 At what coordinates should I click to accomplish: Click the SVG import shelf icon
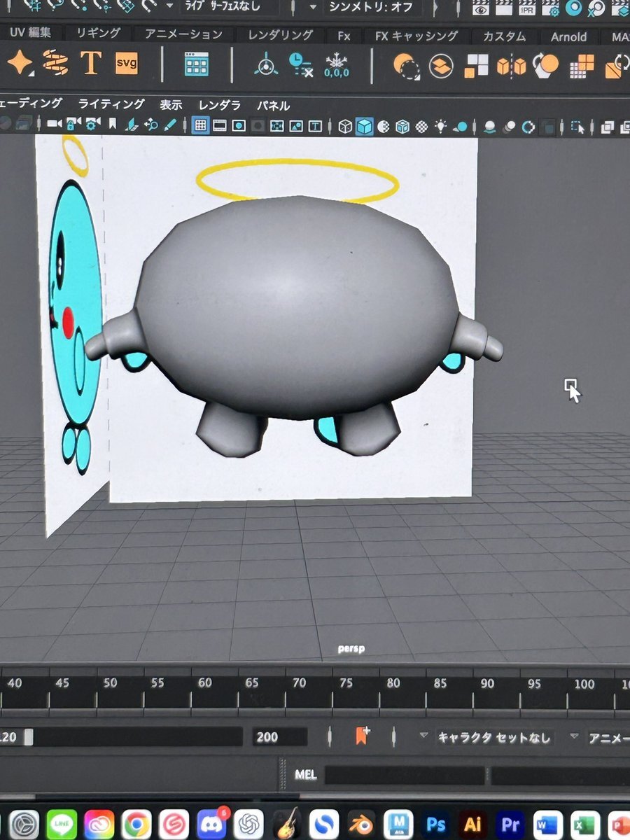coord(127,64)
